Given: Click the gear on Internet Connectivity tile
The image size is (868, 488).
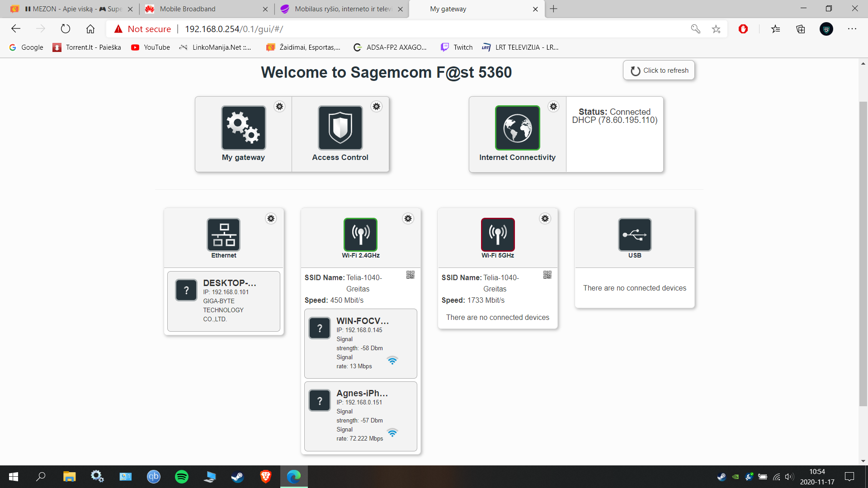Looking at the screenshot, I should (553, 107).
